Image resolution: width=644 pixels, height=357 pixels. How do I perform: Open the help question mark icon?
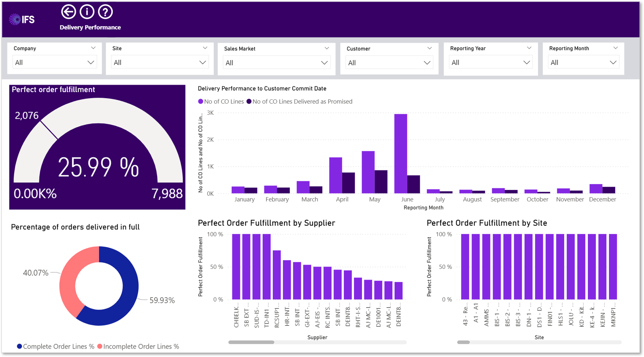tap(105, 12)
